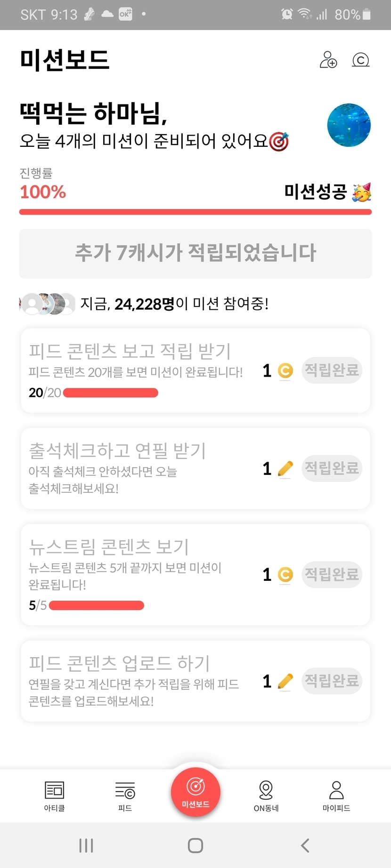The image size is (391, 868).
Task: Open Android recent apps button
Action: point(86,845)
